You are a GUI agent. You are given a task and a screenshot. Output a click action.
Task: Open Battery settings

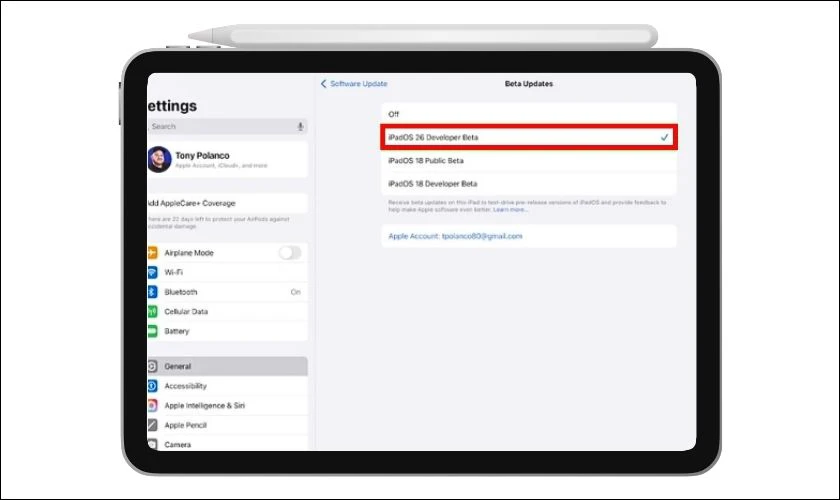pos(227,331)
